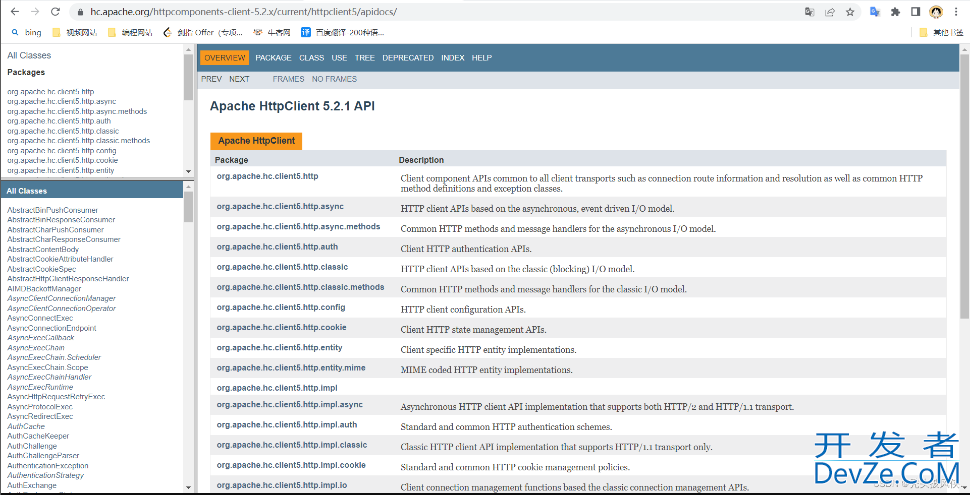Click the 'Apache HttpClient 5.2.1 API' heading

tap(292, 106)
